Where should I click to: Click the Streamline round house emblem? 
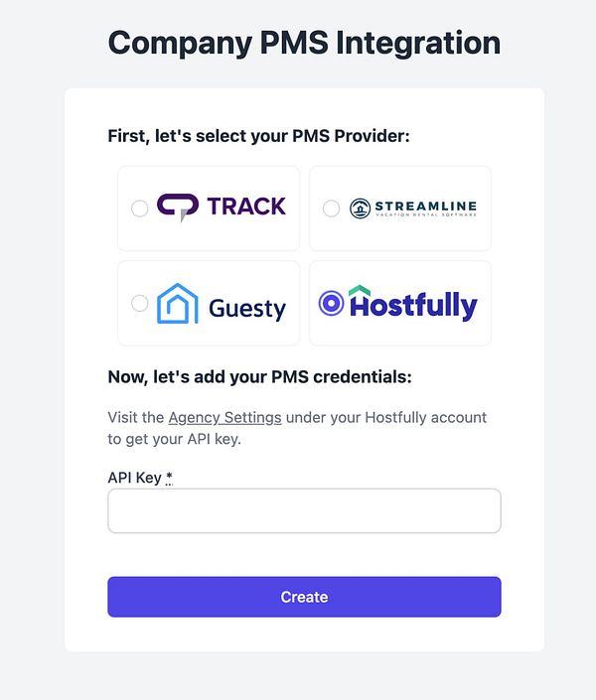pos(360,209)
